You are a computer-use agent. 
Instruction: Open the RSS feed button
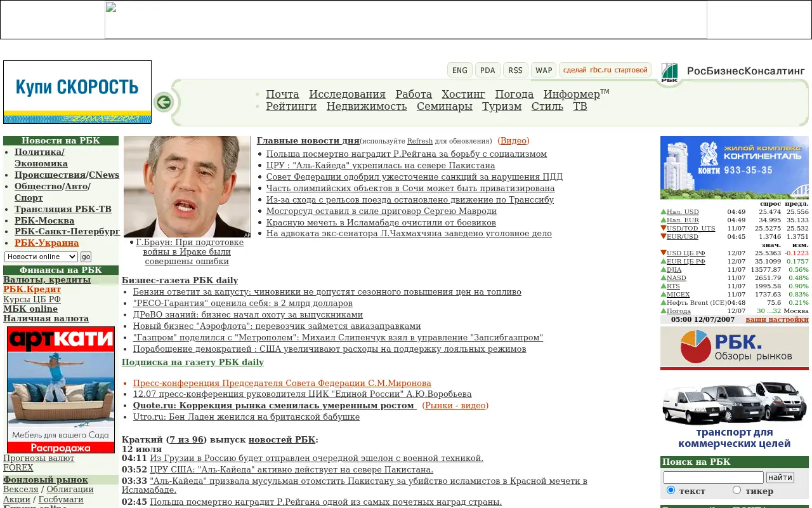click(x=516, y=70)
